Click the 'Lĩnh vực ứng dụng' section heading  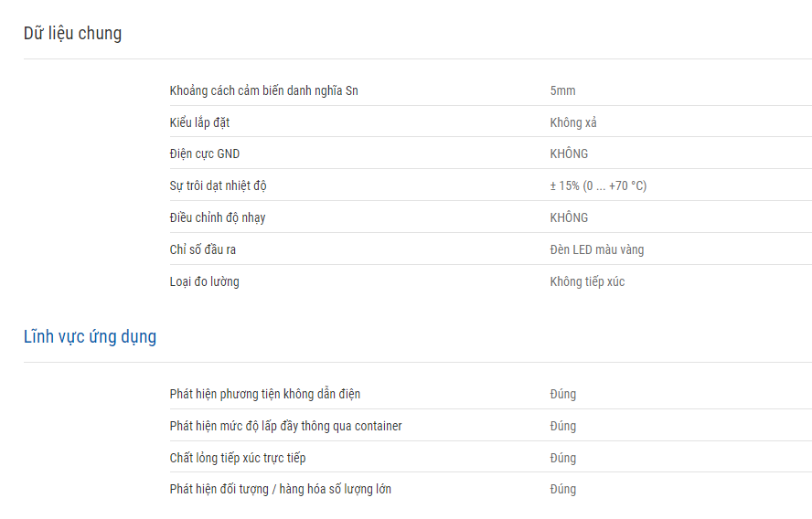pyautogui.click(x=90, y=337)
